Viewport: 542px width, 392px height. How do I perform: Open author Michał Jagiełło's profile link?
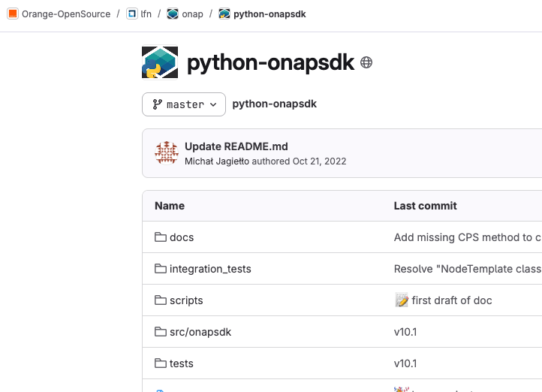click(x=217, y=161)
